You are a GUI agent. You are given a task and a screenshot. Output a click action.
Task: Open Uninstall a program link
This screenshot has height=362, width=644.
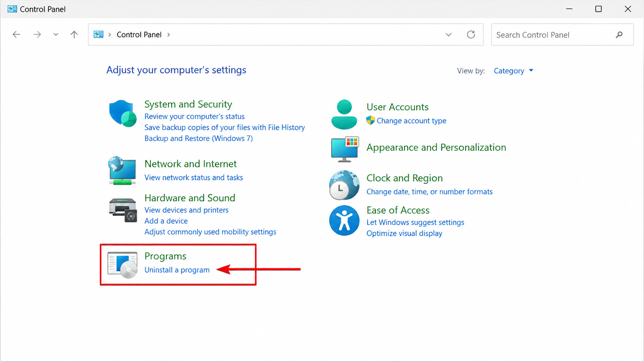177,270
